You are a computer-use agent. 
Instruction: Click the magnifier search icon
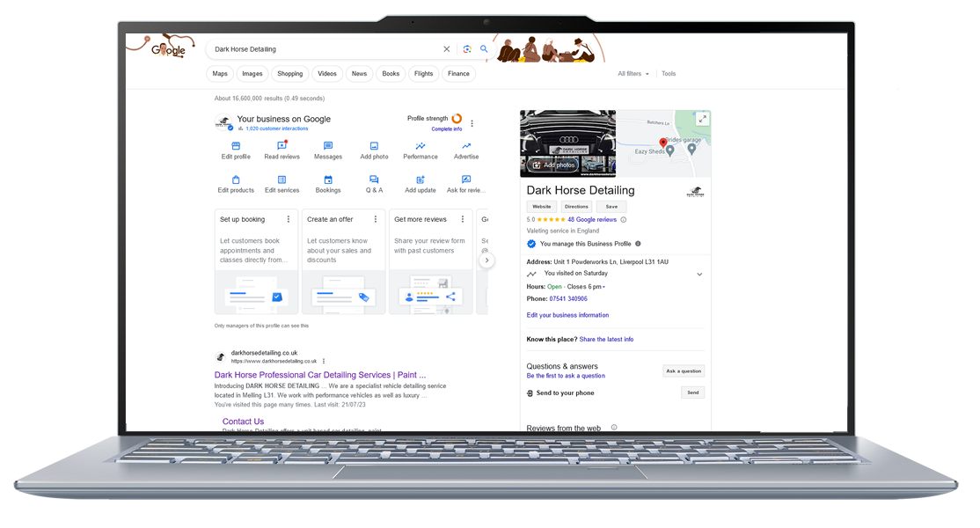coord(484,48)
